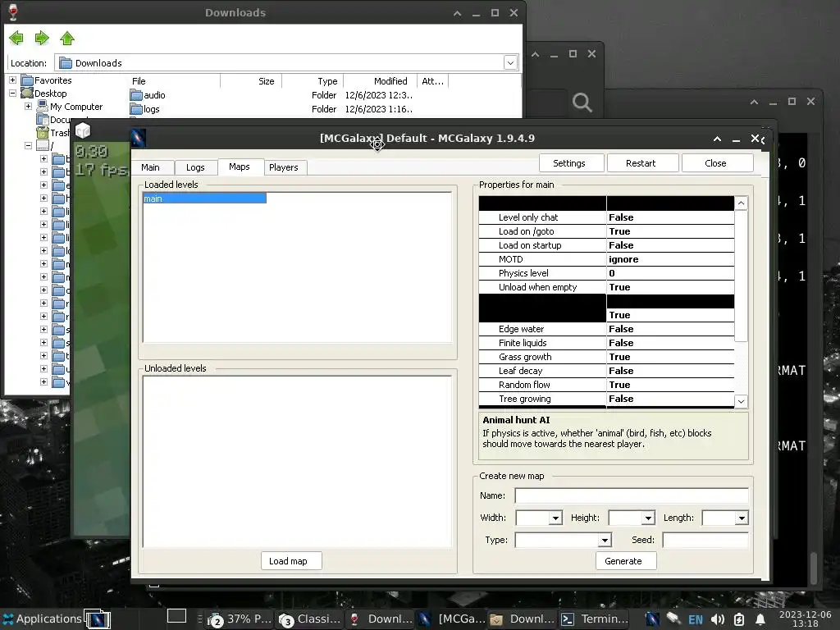This screenshot has width=840, height=630.
Task: Collapse the root '/' tree node
Action: pos(28,146)
